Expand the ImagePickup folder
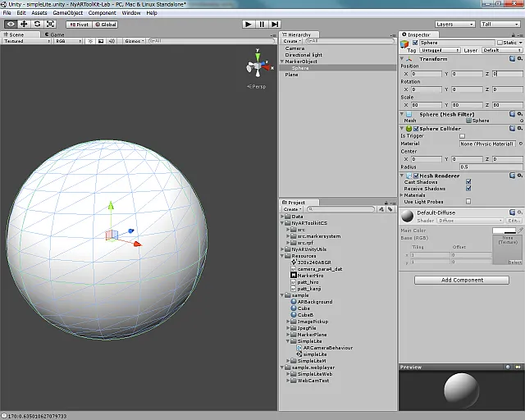 click(288, 322)
